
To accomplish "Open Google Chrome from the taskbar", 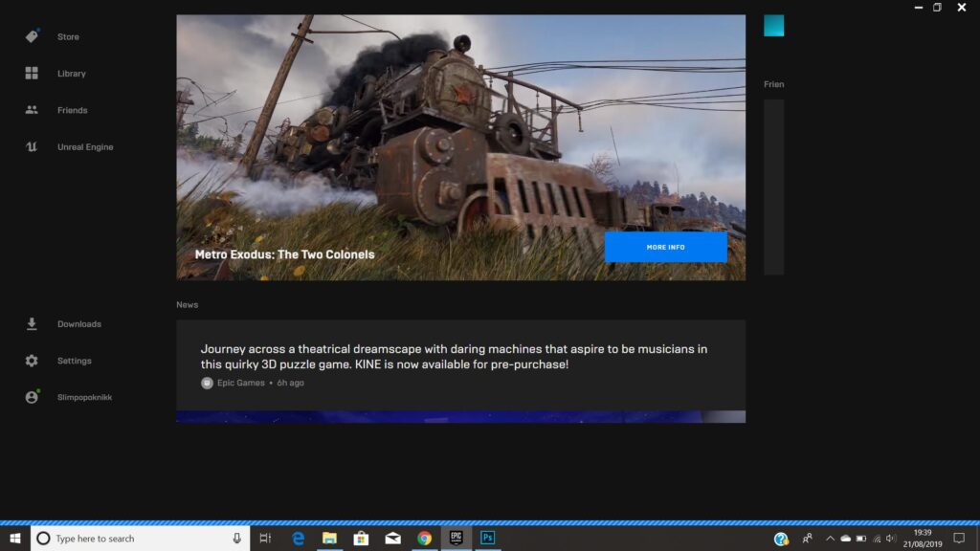I will point(424,539).
